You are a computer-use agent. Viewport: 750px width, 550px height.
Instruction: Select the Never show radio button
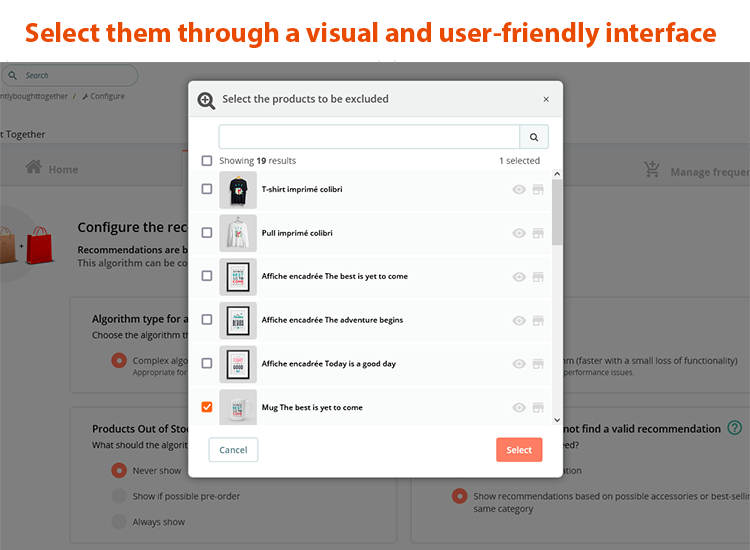[119, 471]
